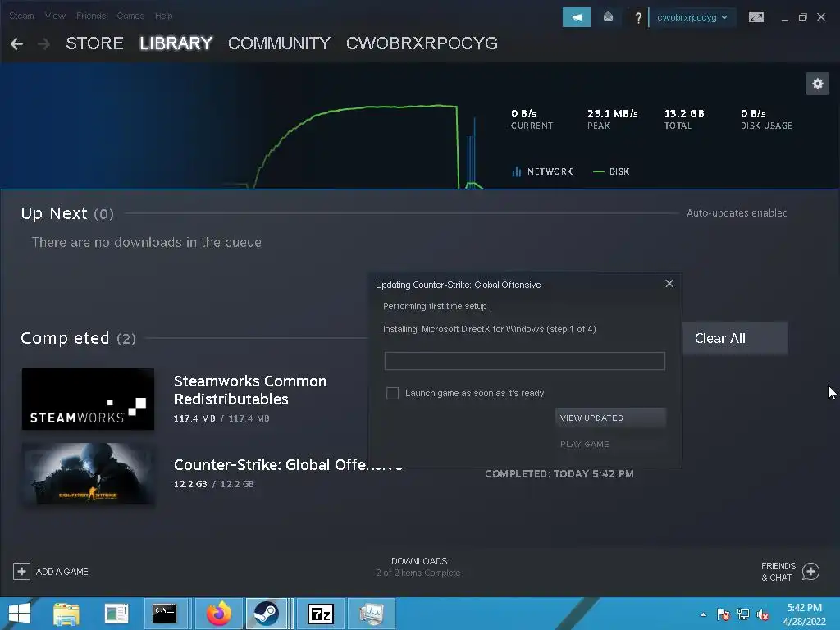Open Firefox from the taskbar

pyautogui.click(x=219, y=614)
